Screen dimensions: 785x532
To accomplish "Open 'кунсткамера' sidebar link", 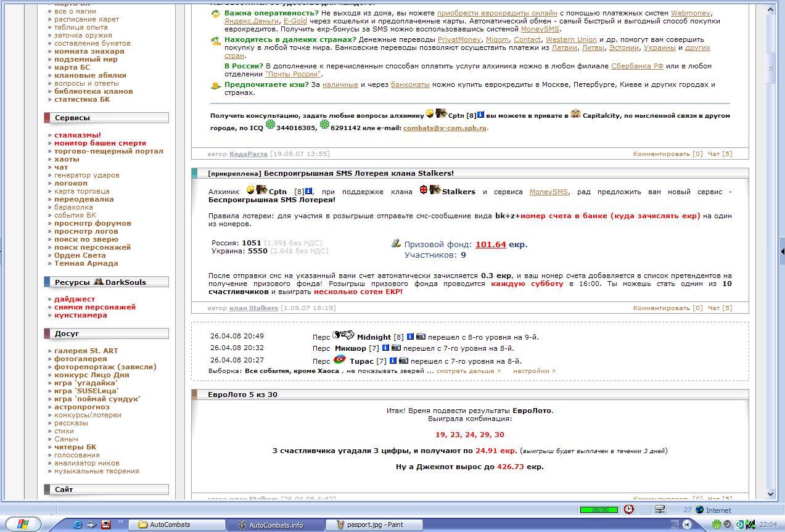I will click(x=81, y=315).
